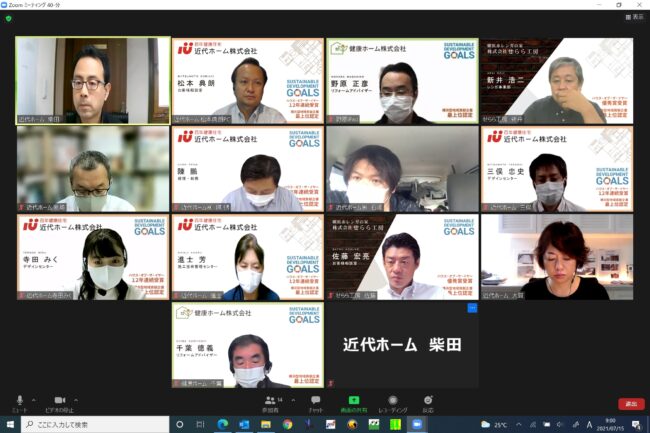The image size is (650, 433).
Task: Open the blue more-options button on 柴田 tile
Action: (472, 308)
